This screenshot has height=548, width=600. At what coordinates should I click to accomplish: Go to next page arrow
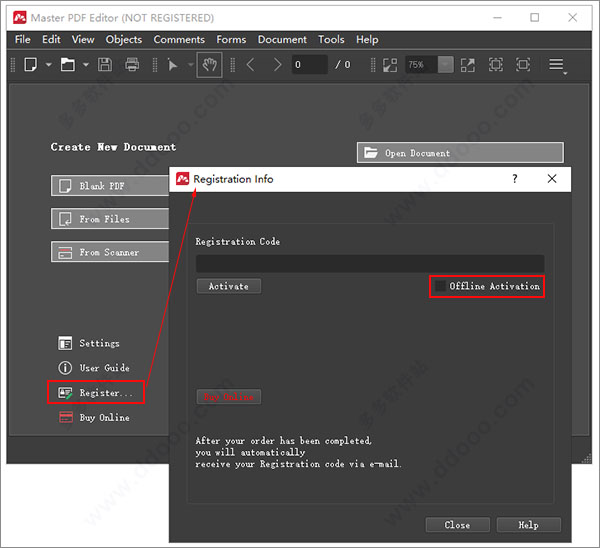point(277,65)
